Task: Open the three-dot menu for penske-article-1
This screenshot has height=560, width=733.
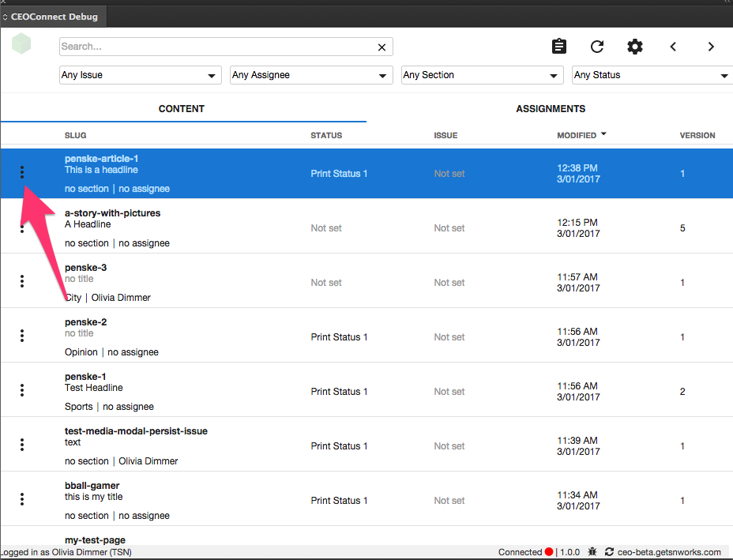Action: [22, 172]
